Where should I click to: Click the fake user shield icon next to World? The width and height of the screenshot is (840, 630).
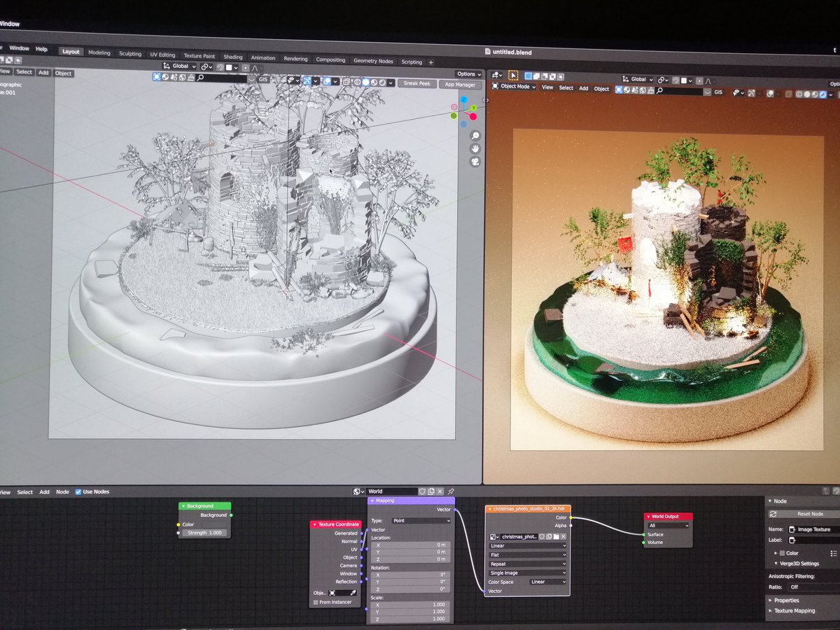pyautogui.click(x=422, y=491)
